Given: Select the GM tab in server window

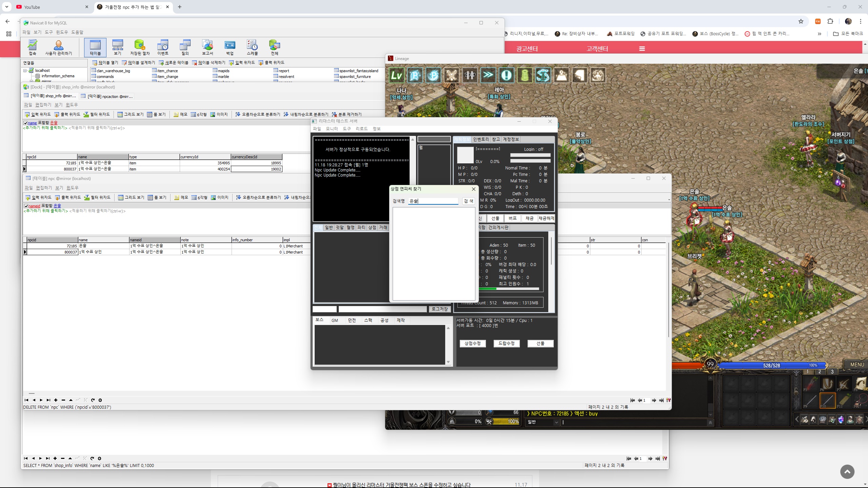Looking at the screenshot, I should (335, 320).
